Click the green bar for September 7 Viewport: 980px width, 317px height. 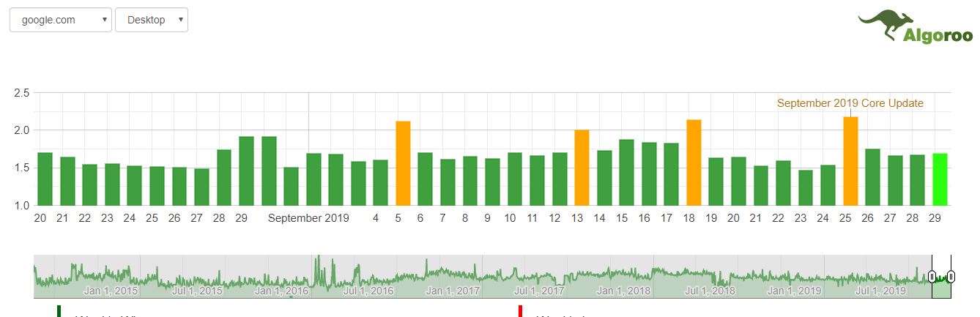click(448, 182)
